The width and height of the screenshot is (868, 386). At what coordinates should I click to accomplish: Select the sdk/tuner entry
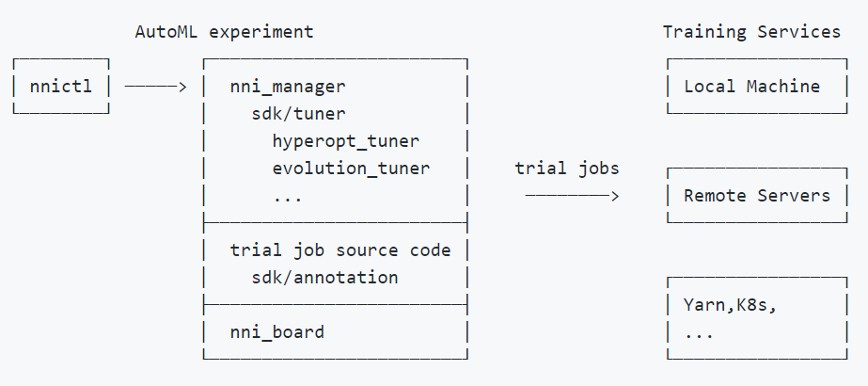(x=298, y=114)
